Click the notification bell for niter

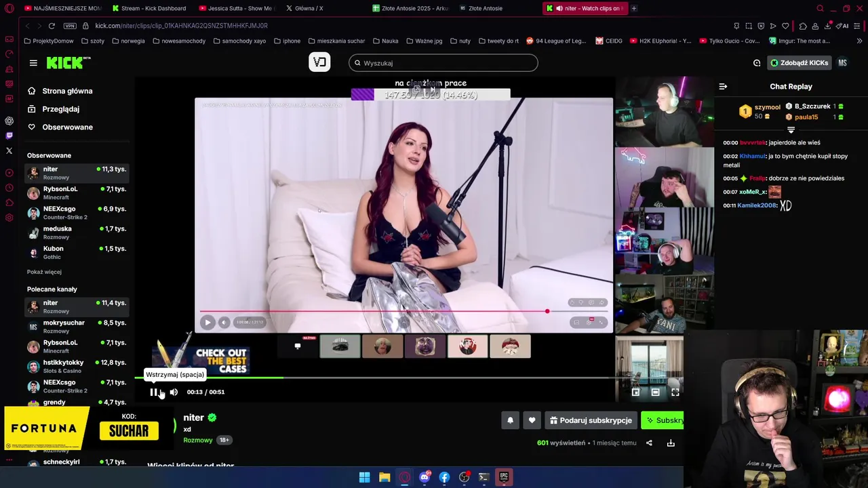(511, 420)
